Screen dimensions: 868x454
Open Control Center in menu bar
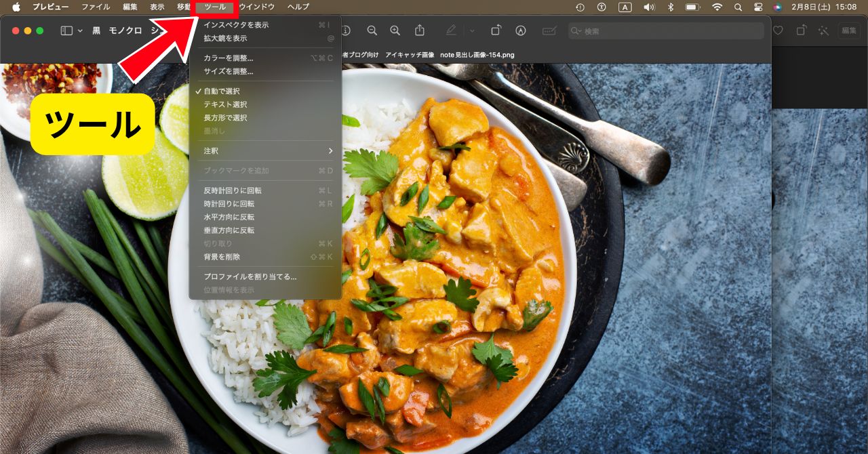point(758,7)
